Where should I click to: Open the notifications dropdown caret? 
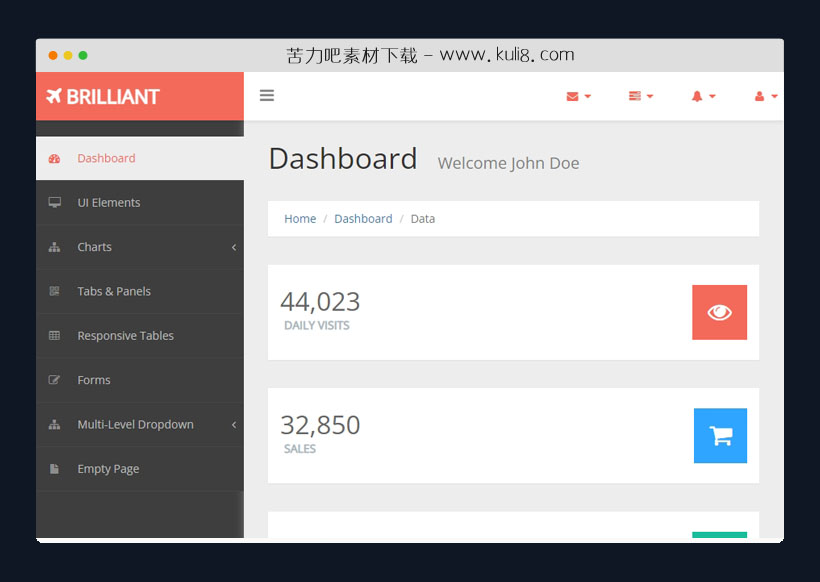click(x=714, y=96)
